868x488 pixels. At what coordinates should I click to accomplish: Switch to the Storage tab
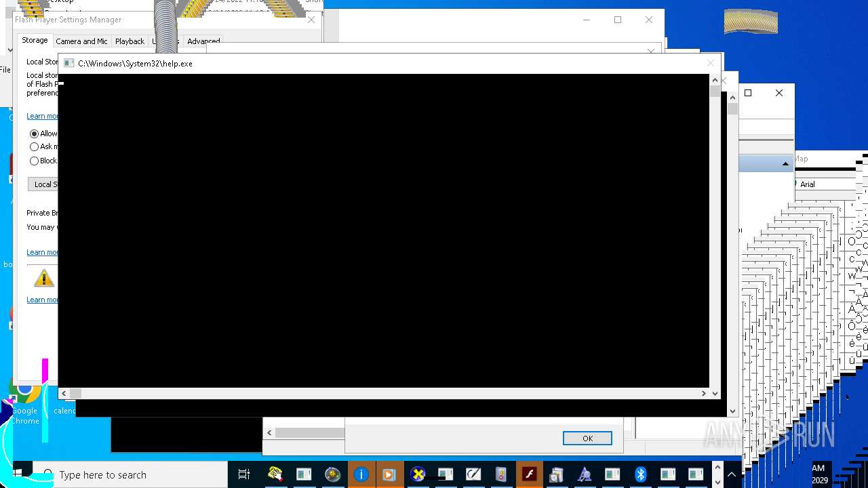pyautogui.click(x=35, y=41)
